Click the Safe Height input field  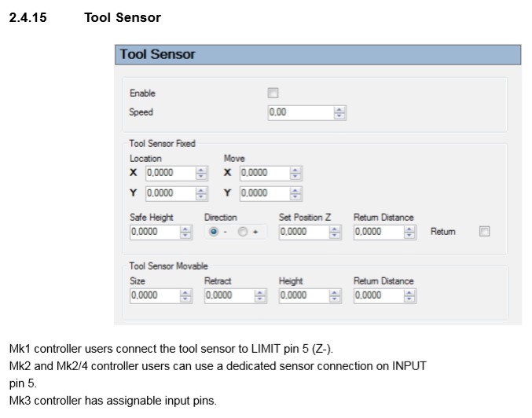pos(154,232)
